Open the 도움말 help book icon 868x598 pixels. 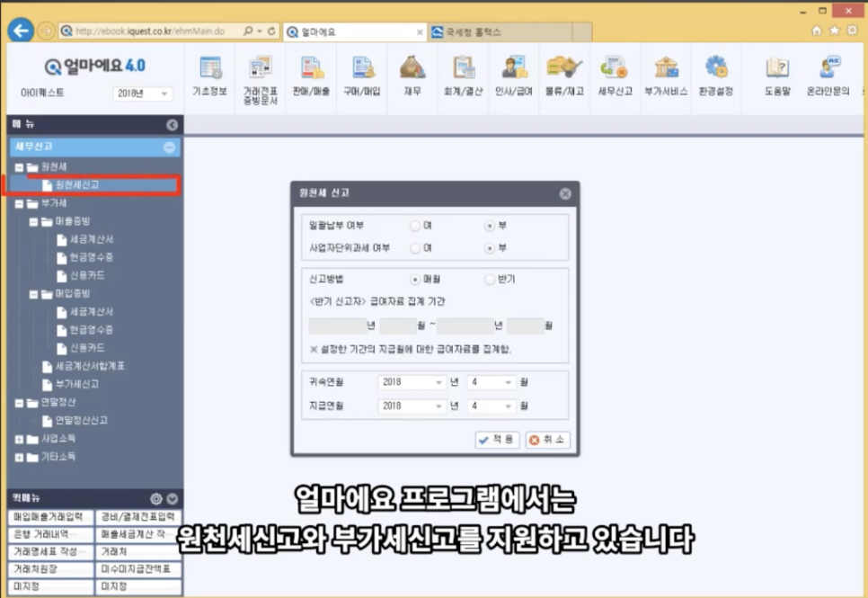click(777, 67)
